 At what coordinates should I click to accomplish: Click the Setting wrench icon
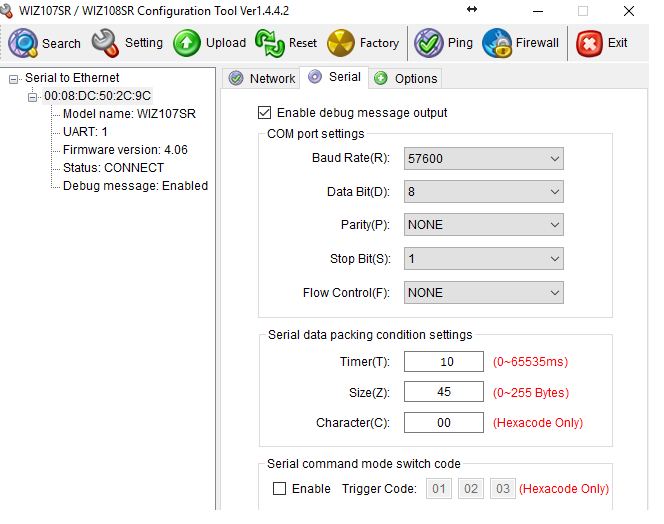(105, 43)
